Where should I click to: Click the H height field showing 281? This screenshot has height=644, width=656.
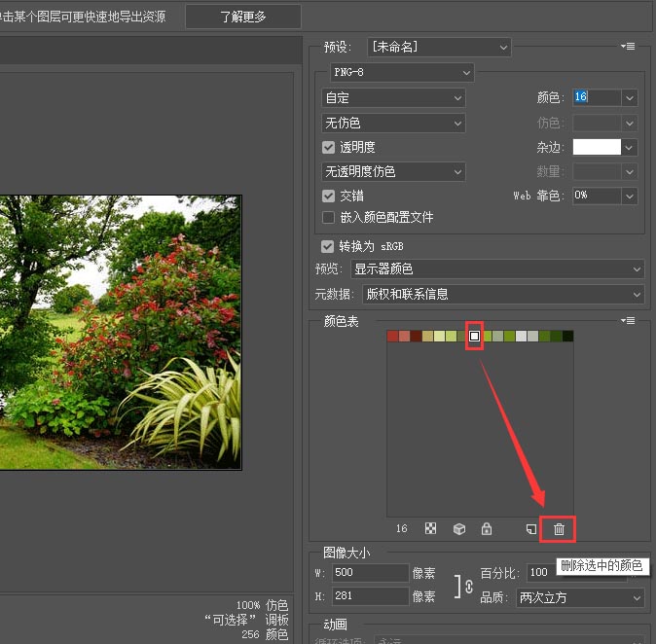tap(370, 596)
